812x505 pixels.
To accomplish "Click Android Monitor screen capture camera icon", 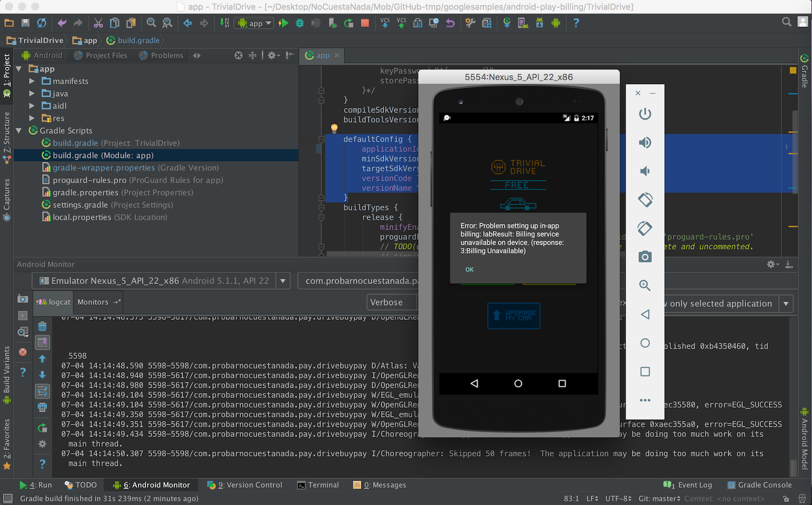I will [x=23, y=299].
